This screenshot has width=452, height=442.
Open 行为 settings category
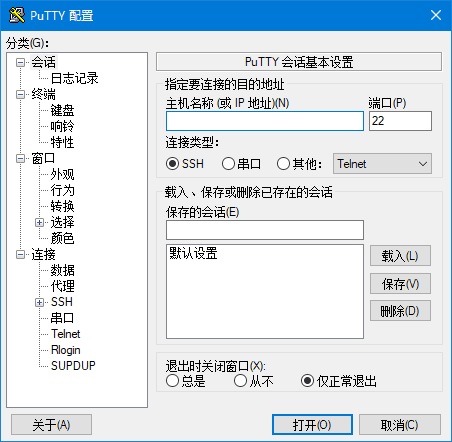click(62, 190)
